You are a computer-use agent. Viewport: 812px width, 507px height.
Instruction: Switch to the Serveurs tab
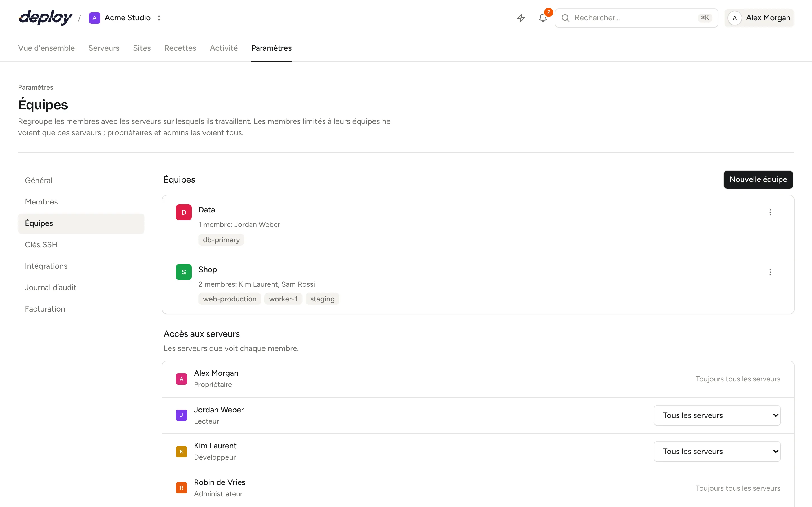point(104,48)
